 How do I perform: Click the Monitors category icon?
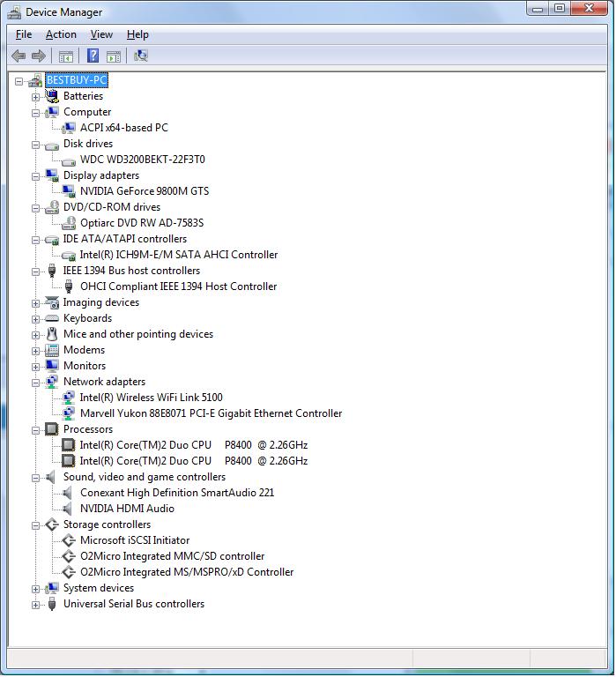tap(52, 366)
